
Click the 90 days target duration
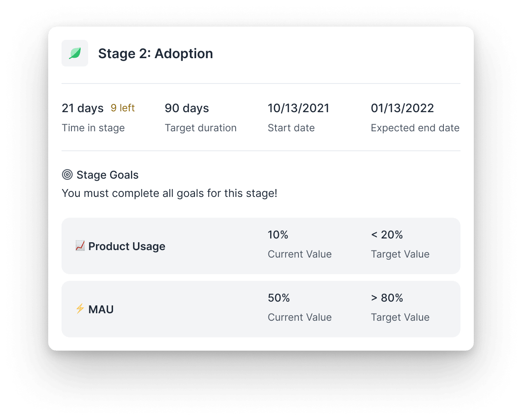click(187, 108)
